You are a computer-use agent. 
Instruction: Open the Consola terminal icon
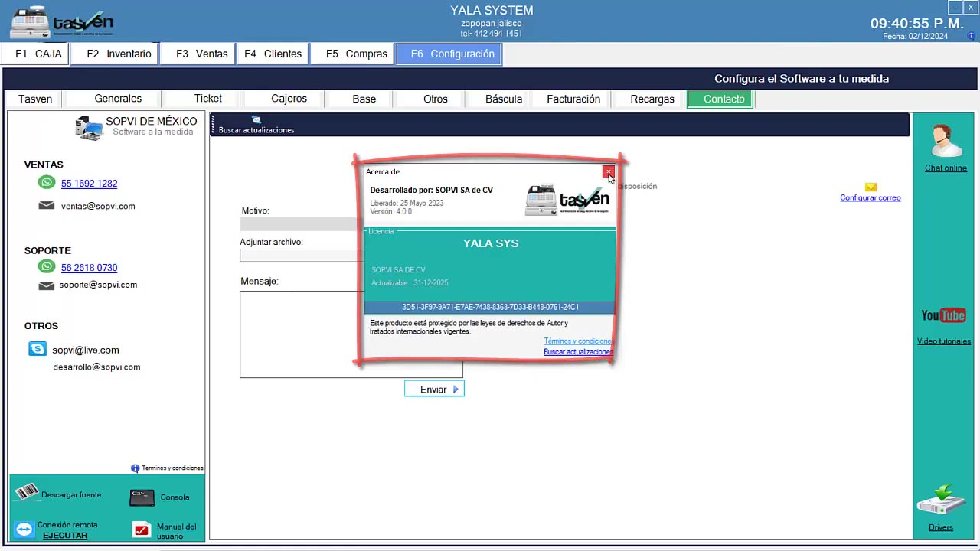pyautogui.click(x=142, y=497)
